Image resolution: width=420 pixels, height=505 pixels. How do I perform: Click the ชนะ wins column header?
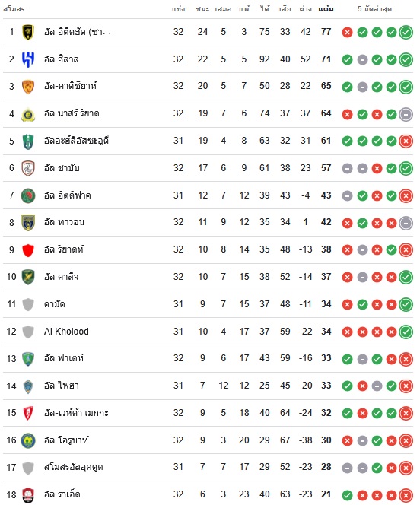tap(202, 9)
